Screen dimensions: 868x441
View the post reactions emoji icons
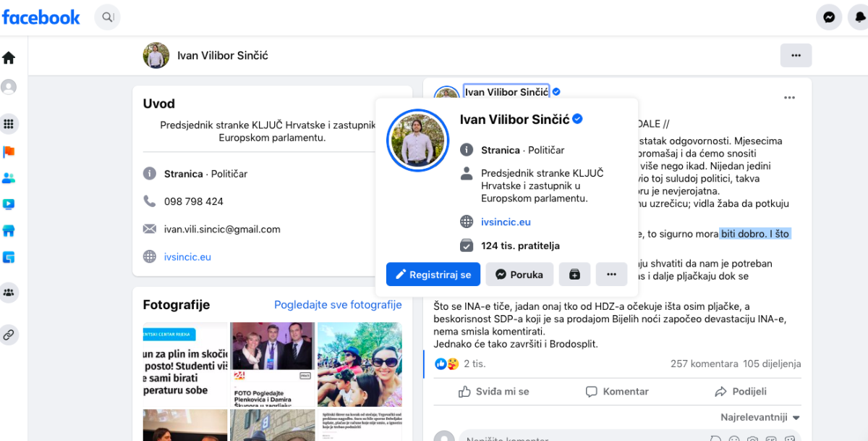pyautogui.click(x=446, y=364)
